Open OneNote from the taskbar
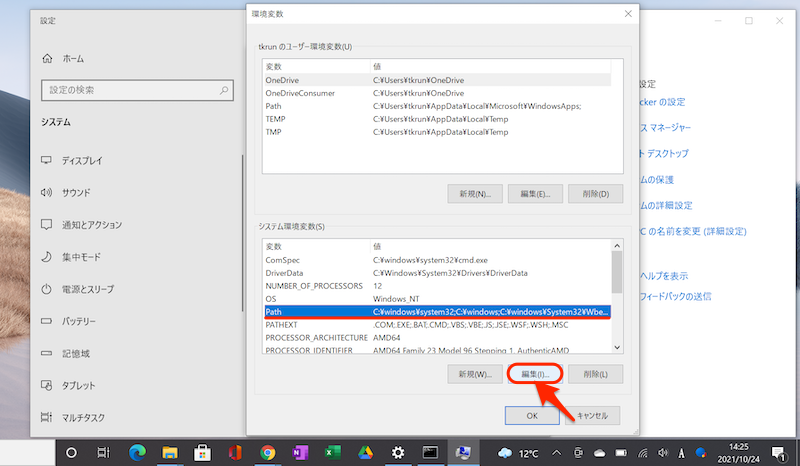 click(299, 453)
